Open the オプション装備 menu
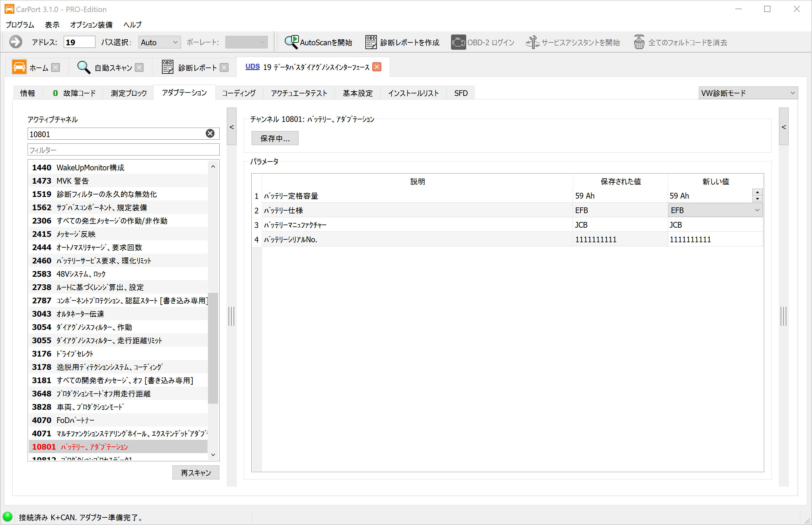Viewport: 812px width, 525px height. coord(91,25)
